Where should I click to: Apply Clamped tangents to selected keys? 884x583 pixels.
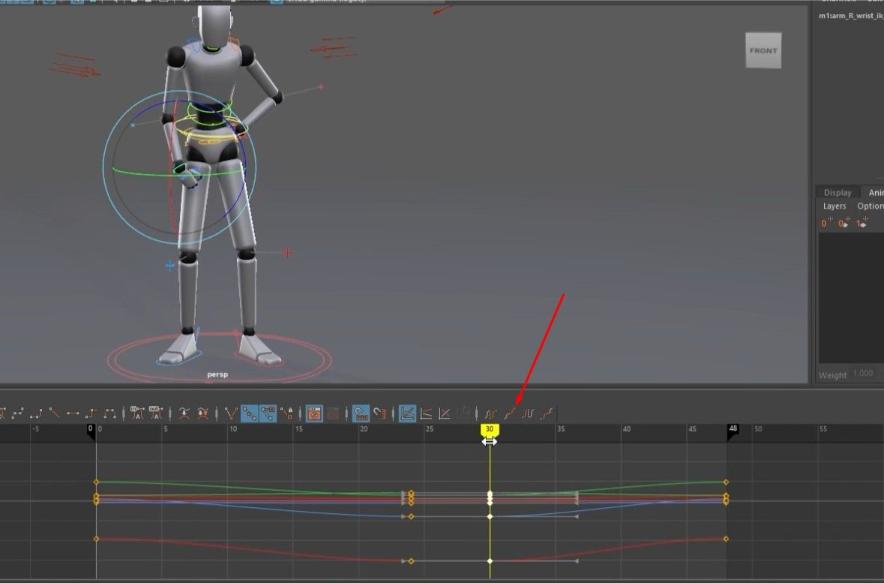click(36, 414)
